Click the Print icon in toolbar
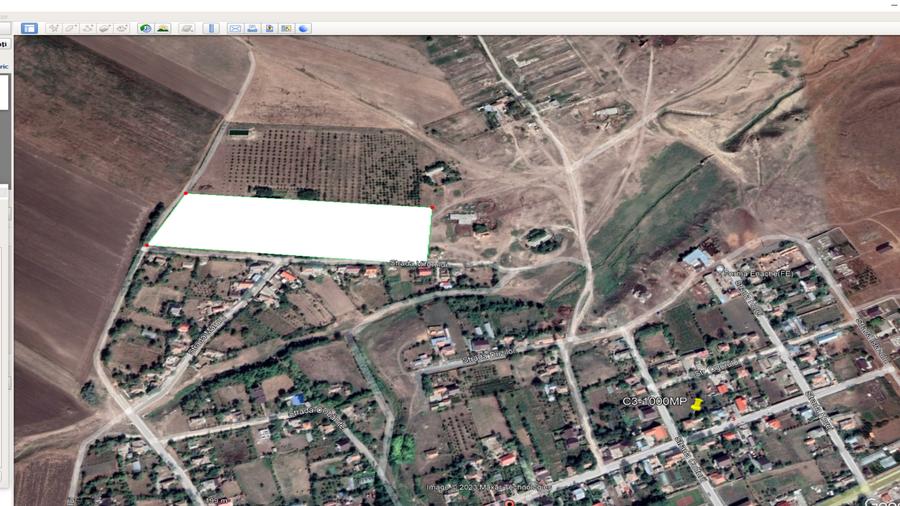 [x=252, y=28]
